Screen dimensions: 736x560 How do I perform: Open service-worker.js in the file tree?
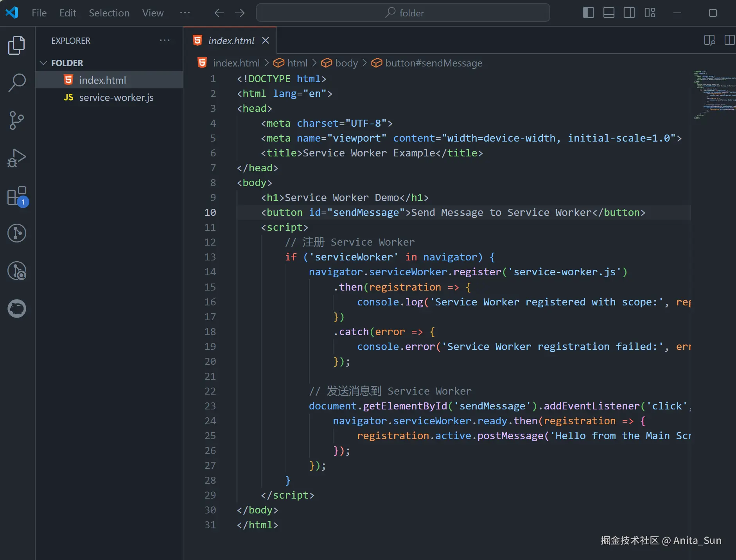pyautogui.click(x=109, y=97)
